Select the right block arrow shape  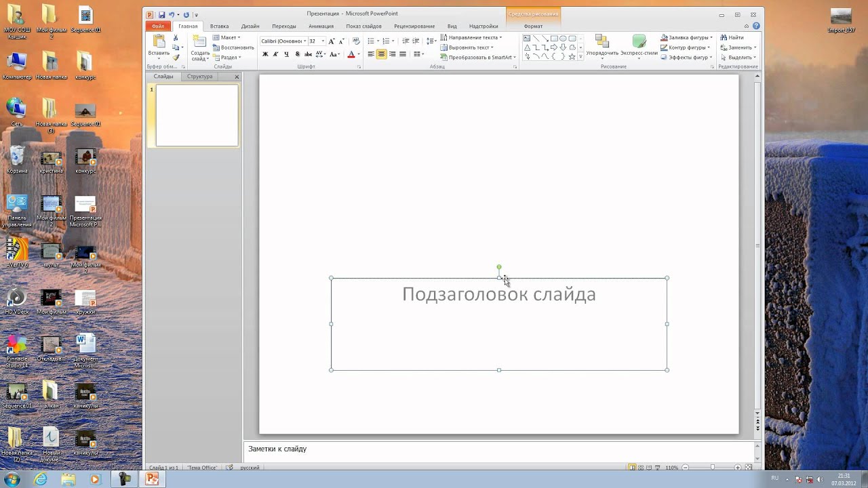point(554,47)
